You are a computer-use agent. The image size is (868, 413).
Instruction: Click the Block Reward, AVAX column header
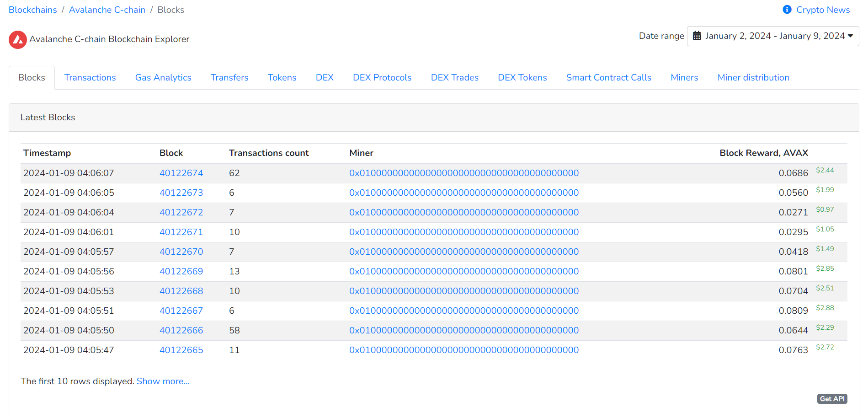pos(764,153)
